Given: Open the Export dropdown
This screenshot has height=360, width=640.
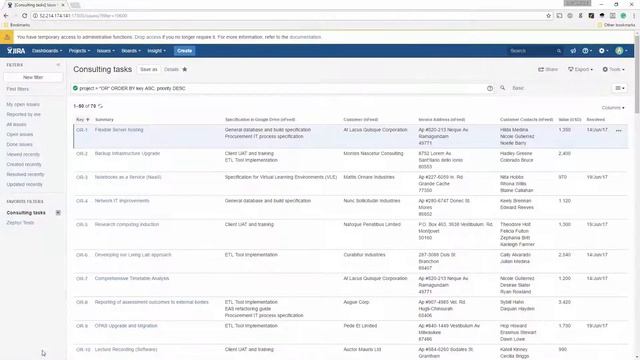Looking at the screenshot, I should tap(580, 69).
